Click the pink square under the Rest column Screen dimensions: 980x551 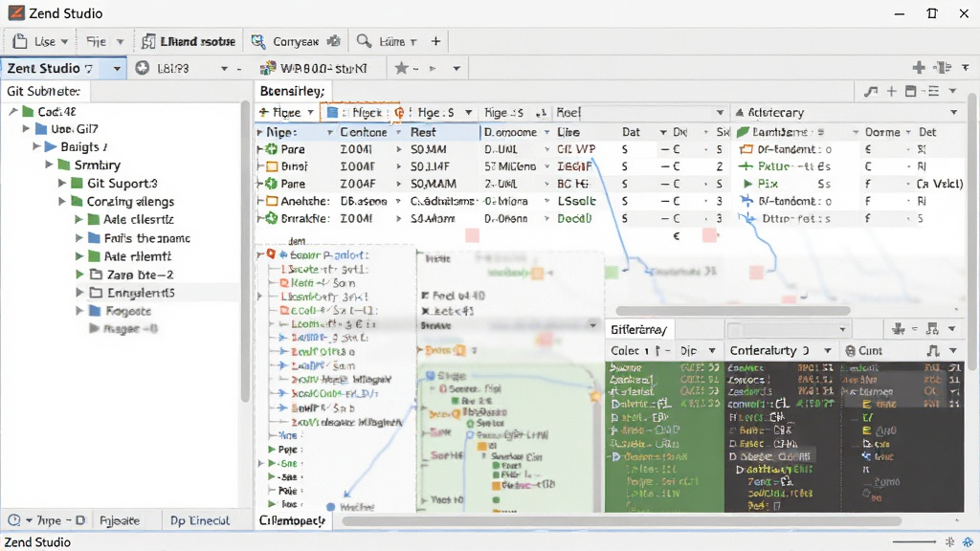[x=472, y=235]
